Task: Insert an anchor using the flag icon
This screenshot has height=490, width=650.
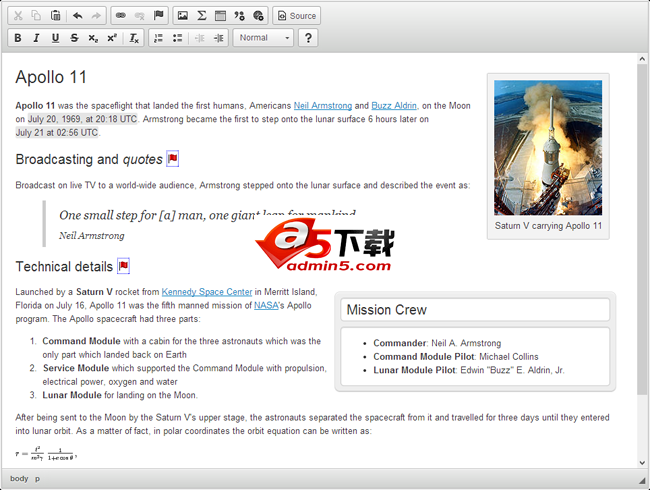Action: [159, 16]
